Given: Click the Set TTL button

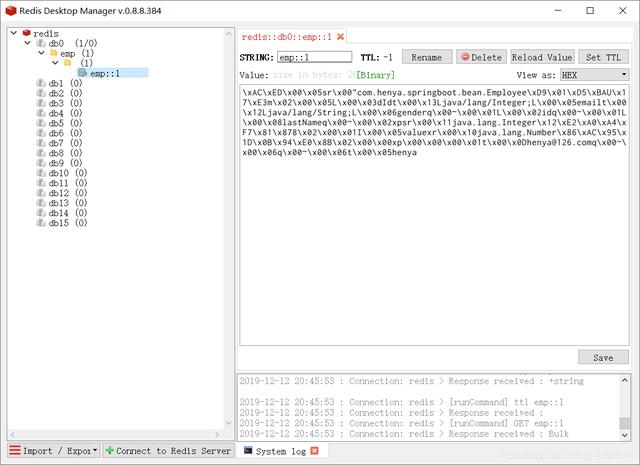Looking at the screenshot, I should pyautogui.click(x=603, y=57).
